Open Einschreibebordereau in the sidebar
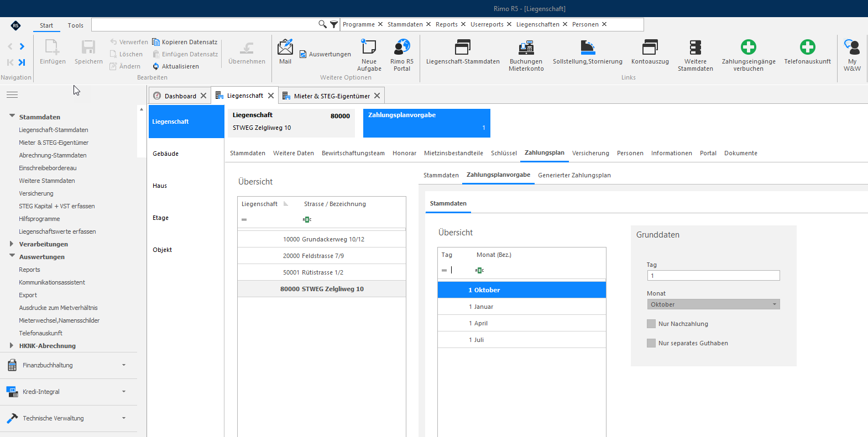The width and height of the screenshot is (868, 437). coord(48,168)
